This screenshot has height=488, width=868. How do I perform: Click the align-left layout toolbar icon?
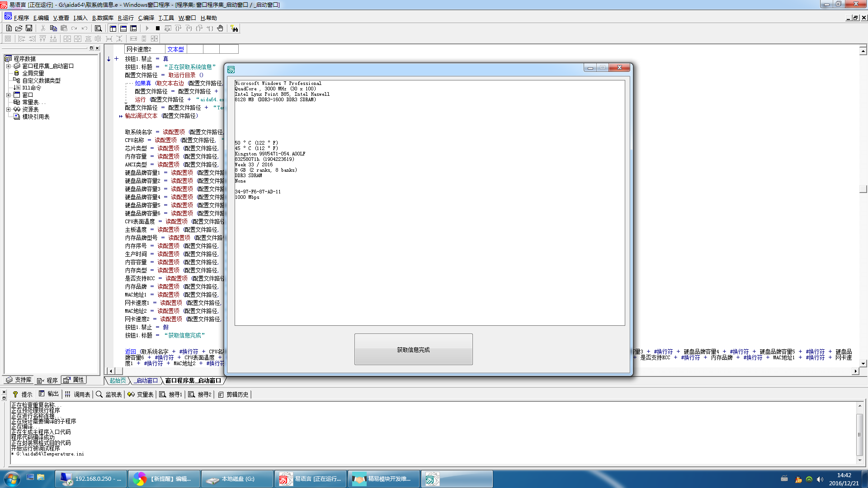click(21, 39)
